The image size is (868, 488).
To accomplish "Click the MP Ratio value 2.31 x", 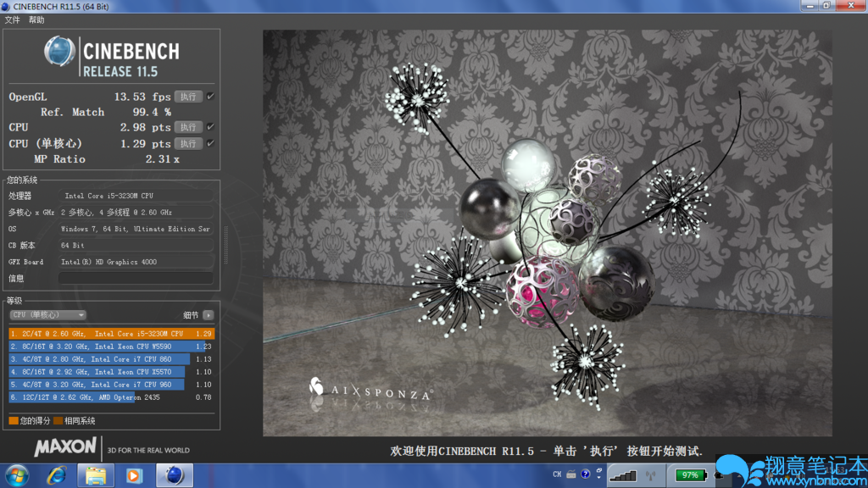I will [x=162, y=159].
